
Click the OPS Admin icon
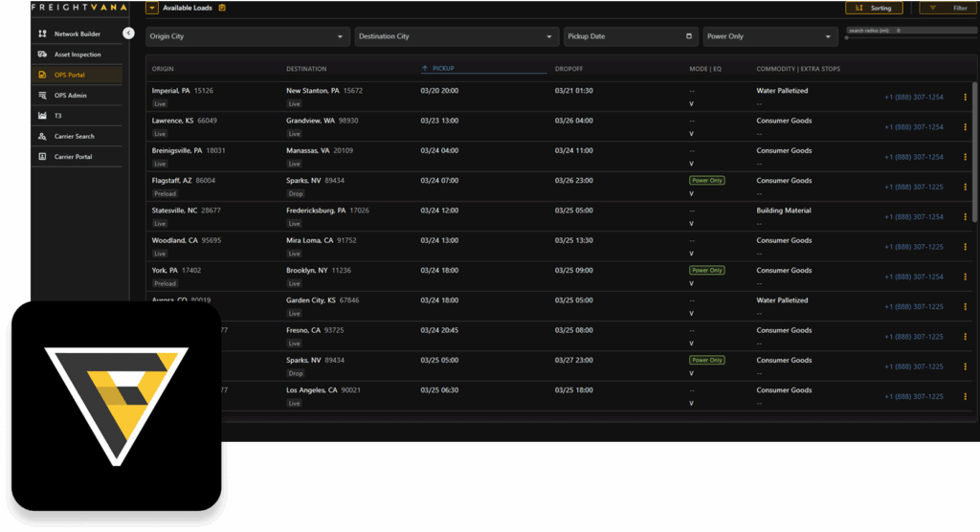click(42, 96)
